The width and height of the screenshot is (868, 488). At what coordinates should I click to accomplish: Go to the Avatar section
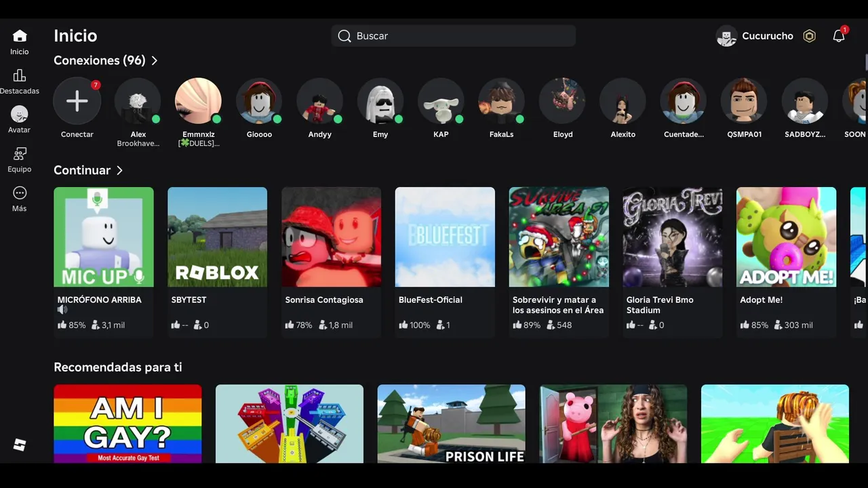pos(20,114)
